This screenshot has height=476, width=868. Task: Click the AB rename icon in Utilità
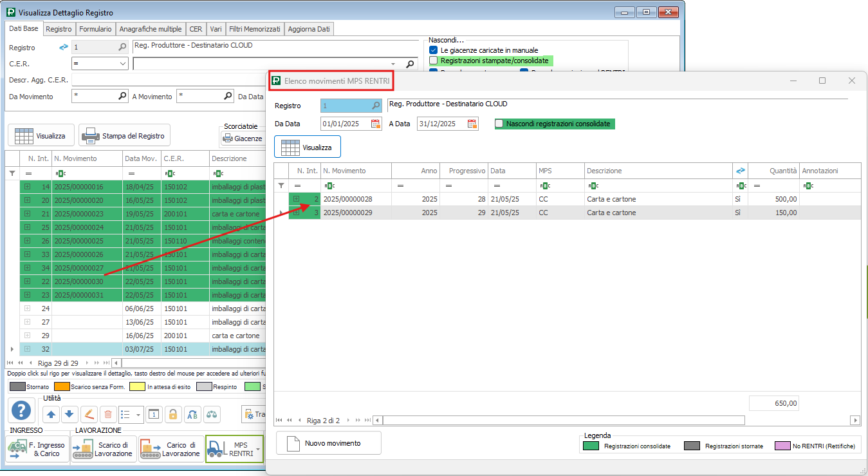[x=192, y=415]
